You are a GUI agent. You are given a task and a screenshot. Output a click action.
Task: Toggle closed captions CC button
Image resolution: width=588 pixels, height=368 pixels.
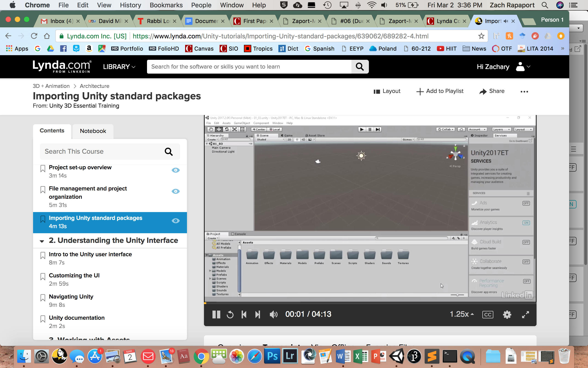point(488,314)
